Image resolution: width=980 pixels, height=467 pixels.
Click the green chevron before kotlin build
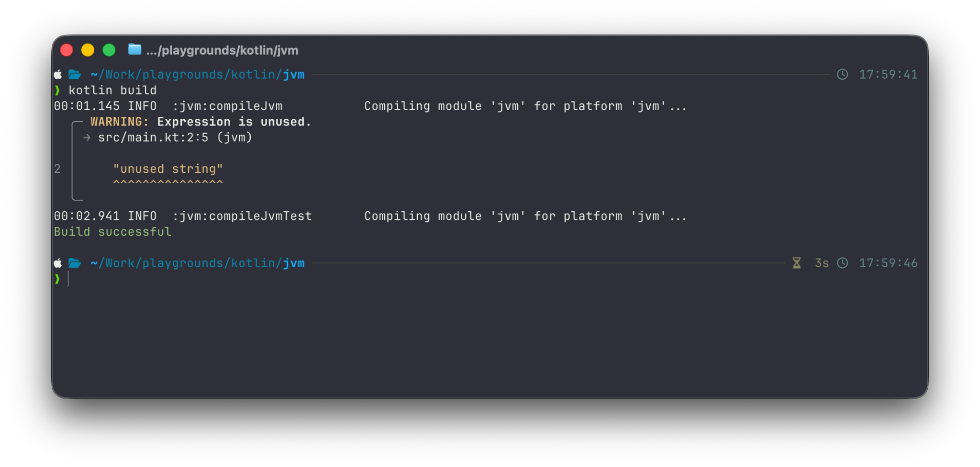pyautogui.click(x=57, y=90)
